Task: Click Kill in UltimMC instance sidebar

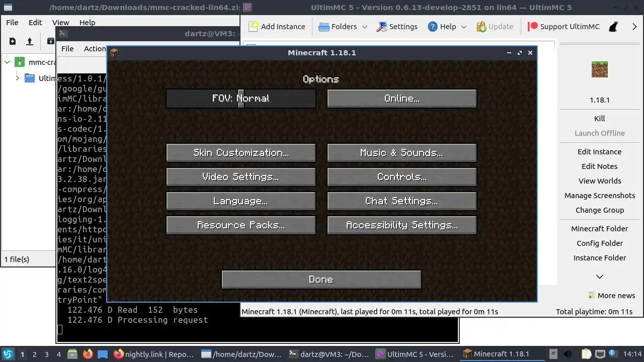Action: (x=600, y=119)
